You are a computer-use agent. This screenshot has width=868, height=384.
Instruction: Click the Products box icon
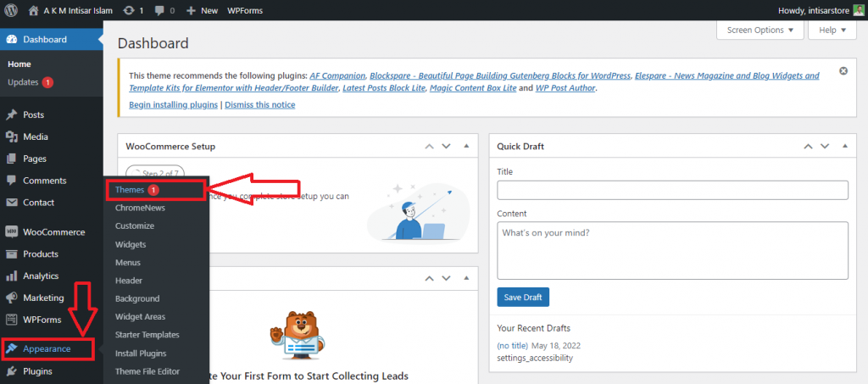(11, 254)
